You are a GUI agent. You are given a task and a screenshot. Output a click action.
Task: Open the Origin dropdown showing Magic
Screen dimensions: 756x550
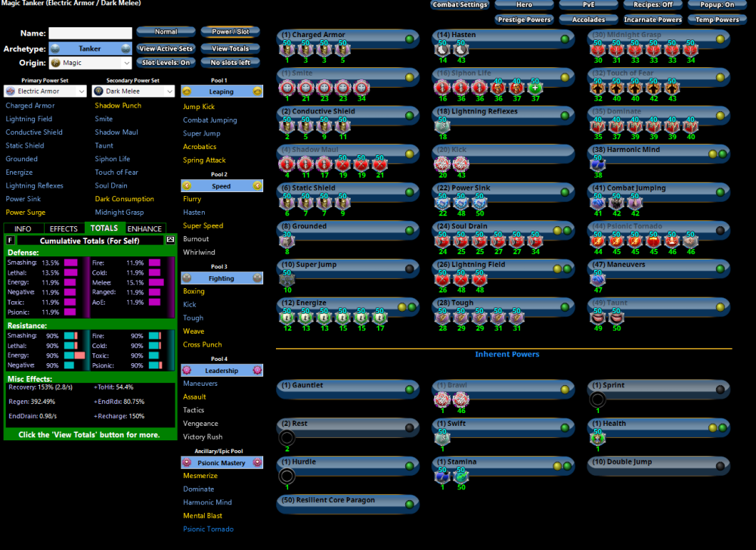[x=91, y=62]
